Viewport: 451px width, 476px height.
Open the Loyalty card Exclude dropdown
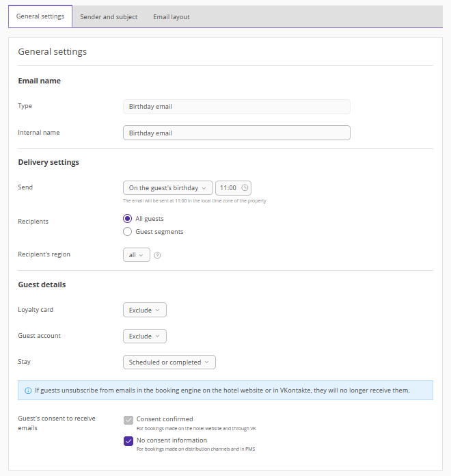point(144,310)
